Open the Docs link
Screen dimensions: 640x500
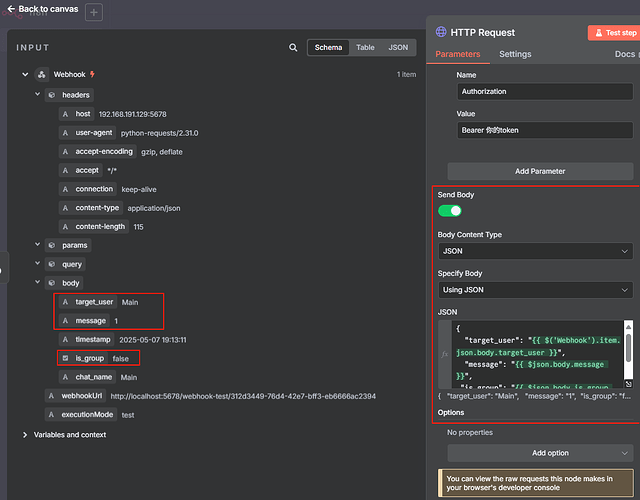pos(625,54)
